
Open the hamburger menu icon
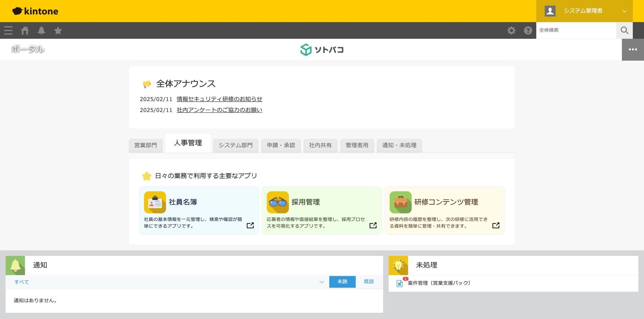click(x=8, y=31)
